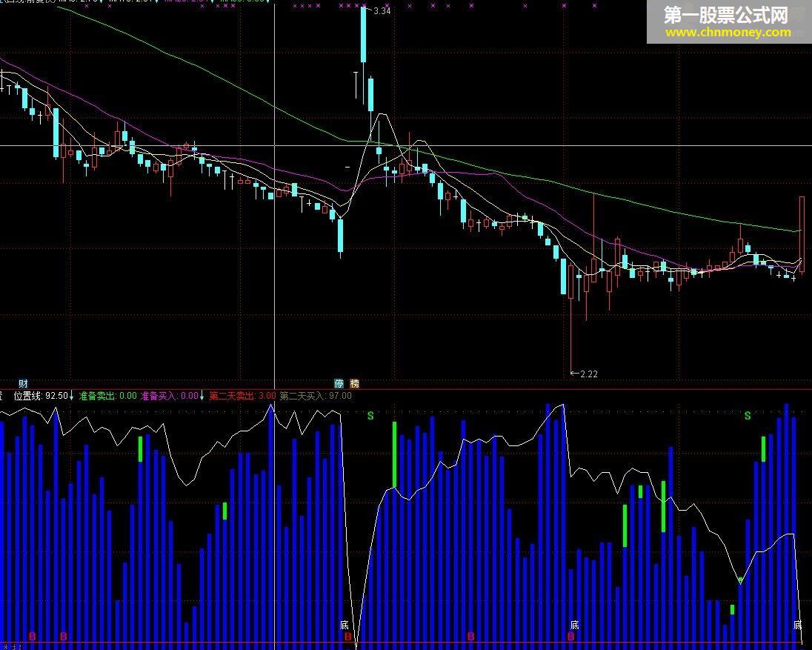Open the 榜 marker under the price chart
This screenshot has width=812, height=650.
(x=355, y=384)
